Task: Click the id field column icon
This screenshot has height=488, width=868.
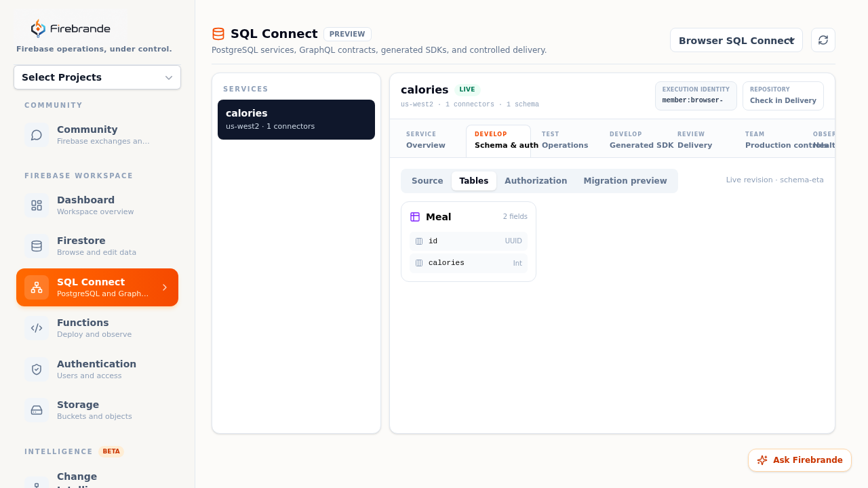Action: 419,241
